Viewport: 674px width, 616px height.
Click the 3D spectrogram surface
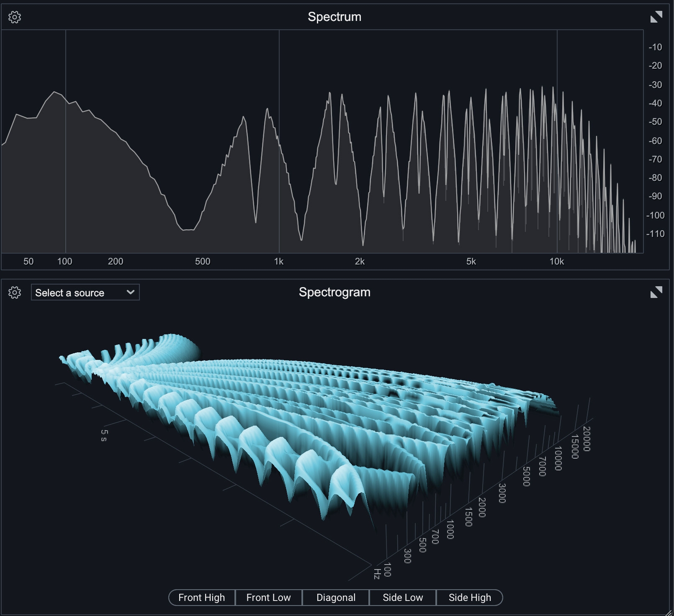293,418
